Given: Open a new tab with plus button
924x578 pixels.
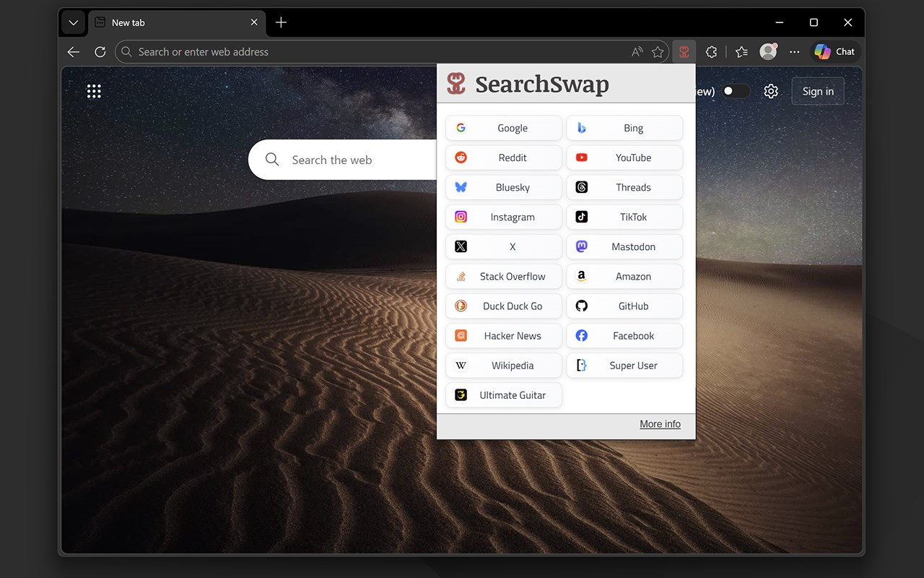Looking at the screenshot, I should pyautogui.click(x=282, y=22).
